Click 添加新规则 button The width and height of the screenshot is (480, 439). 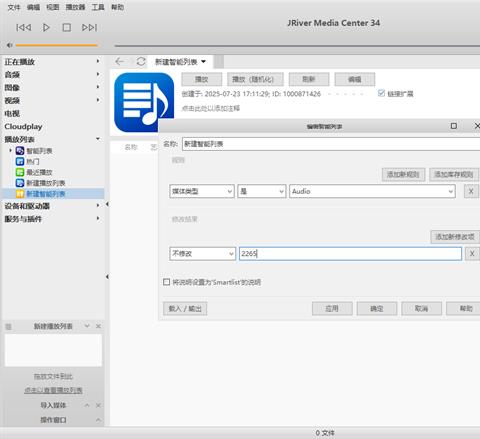pyautogui.click(x=403, y=174)
